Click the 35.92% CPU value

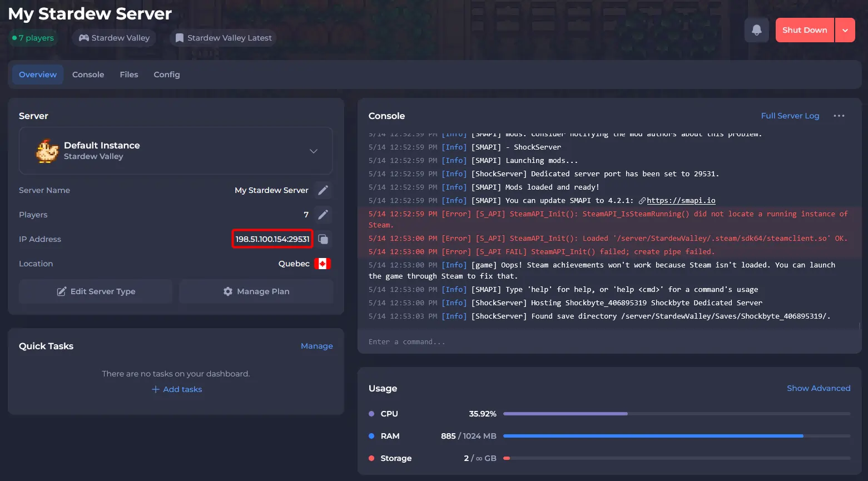[483, 414]
